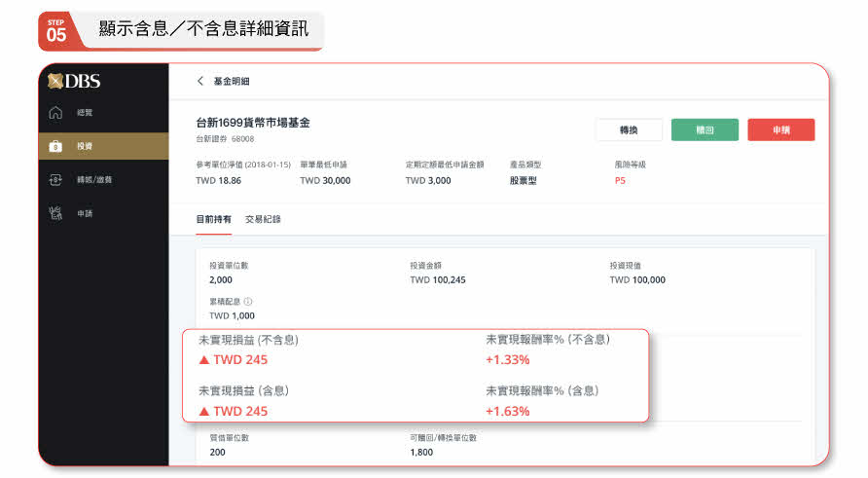Click return rate +1.63%
The image size is (868, 478).
[508, 411]
